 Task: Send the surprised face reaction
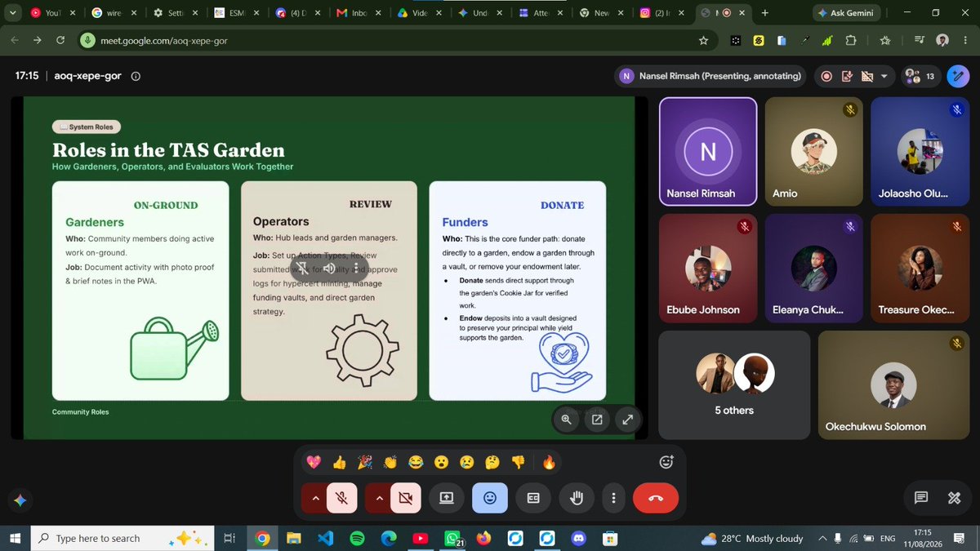point(441,463)
